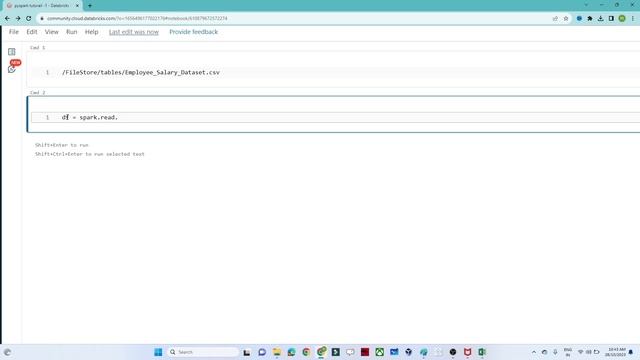Open a new browser tab
This screenshot has width=640, height=360.
[x=90, y=6]
